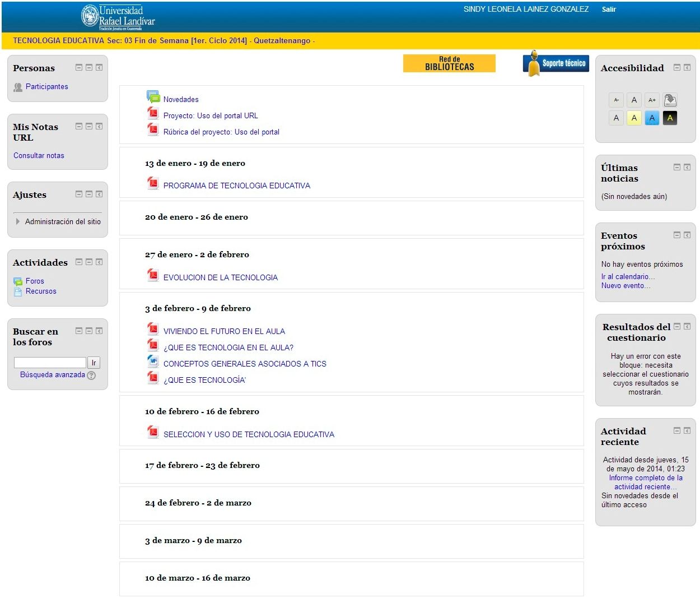
Task: Hide the Accesibilidad block contents
Action: 677,68
